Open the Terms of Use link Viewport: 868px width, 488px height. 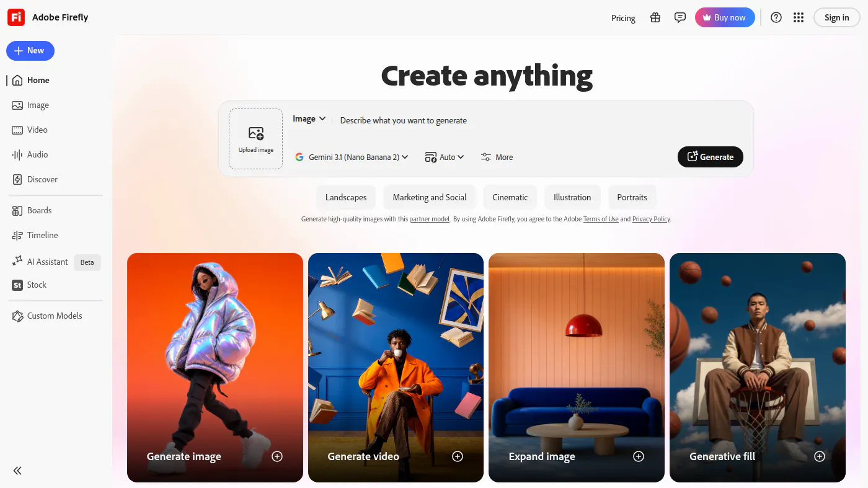601,219
